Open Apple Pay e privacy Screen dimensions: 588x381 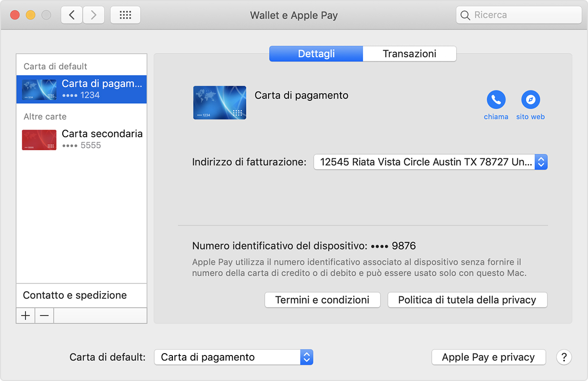pos(488,357)
